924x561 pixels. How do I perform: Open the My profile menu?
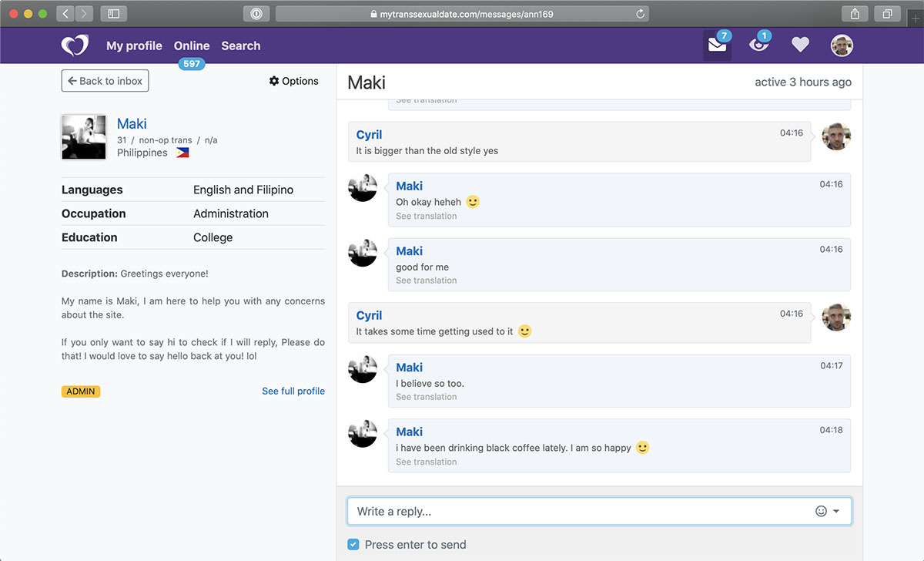tap(133, 45)
